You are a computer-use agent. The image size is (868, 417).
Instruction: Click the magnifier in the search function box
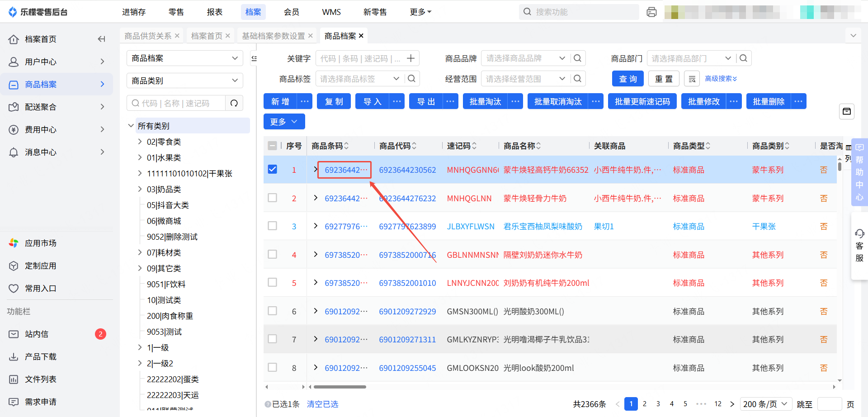(527, 12)
